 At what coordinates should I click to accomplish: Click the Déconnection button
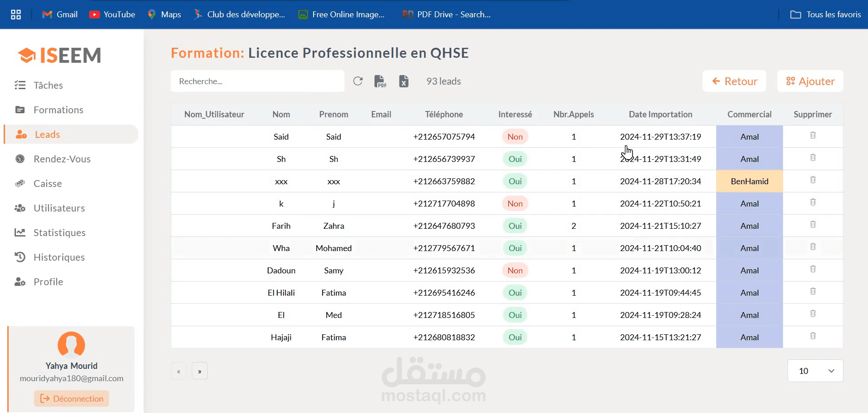point(71,398)
